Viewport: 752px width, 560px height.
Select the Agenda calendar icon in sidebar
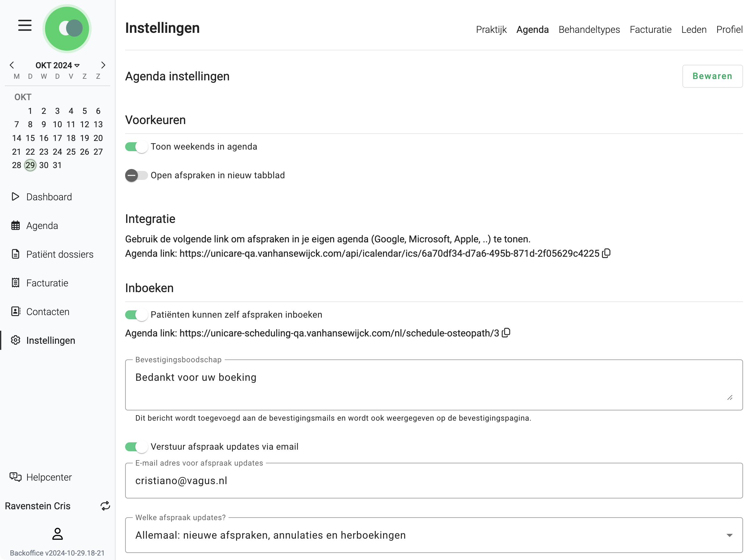pyautogui.click(x=16, y=225)
